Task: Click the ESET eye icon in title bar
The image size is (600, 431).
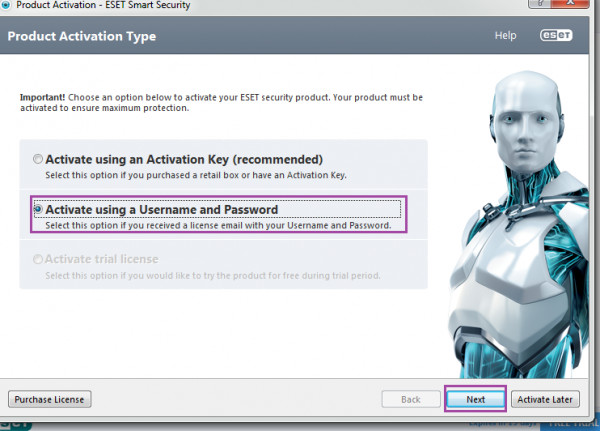Action: click(9, 9)
